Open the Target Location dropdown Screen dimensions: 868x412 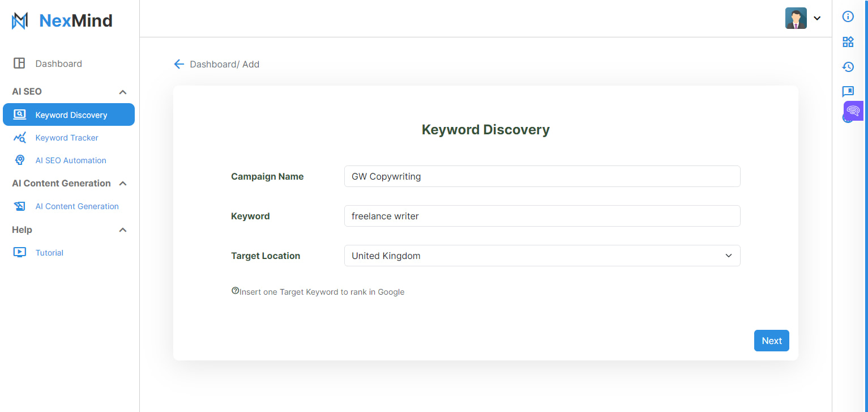[x=729, y=256]
